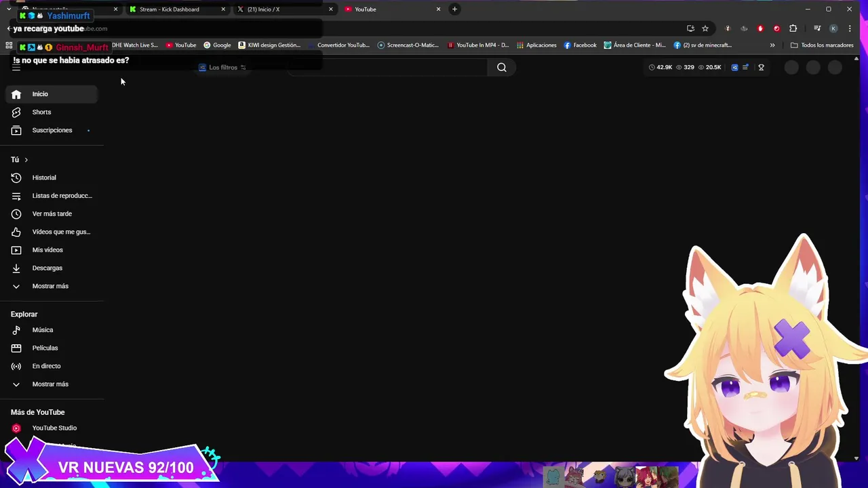The width and height of the screenshot is (868, 488).
Task: Open Listas de reproducción
Action: pyautogui.click(x=52, y=196)
